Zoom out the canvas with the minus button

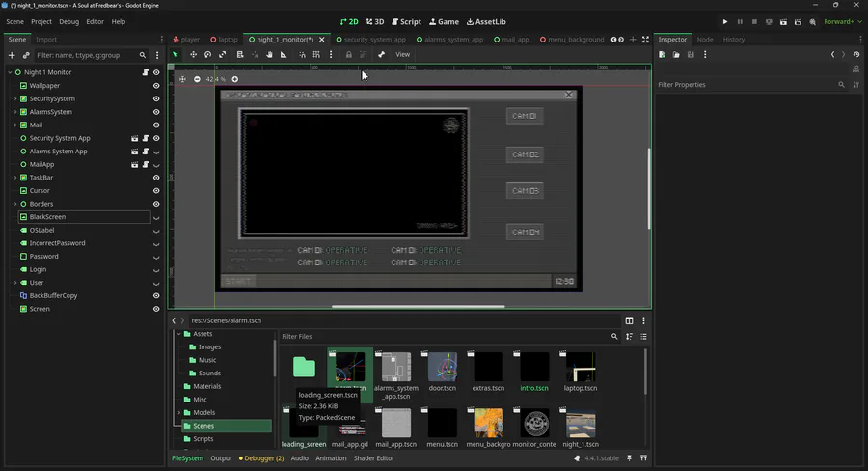pyautogui.click(x=197, y=79)
